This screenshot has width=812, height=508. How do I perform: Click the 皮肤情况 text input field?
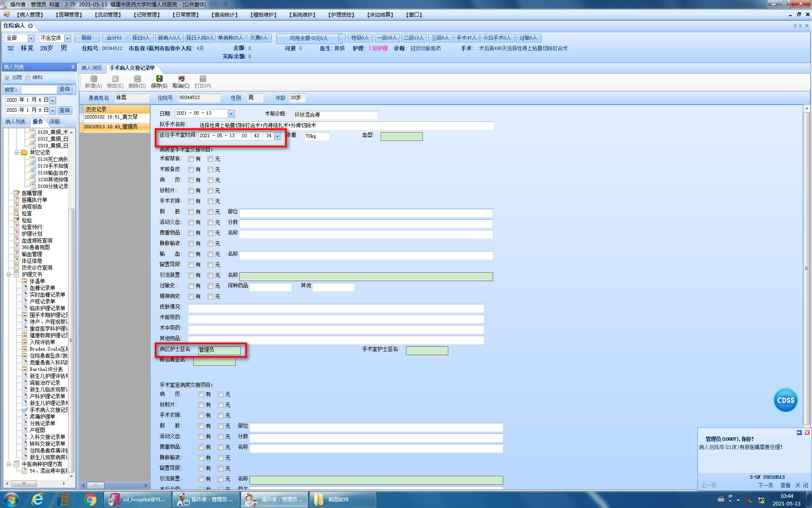(336, 308)
